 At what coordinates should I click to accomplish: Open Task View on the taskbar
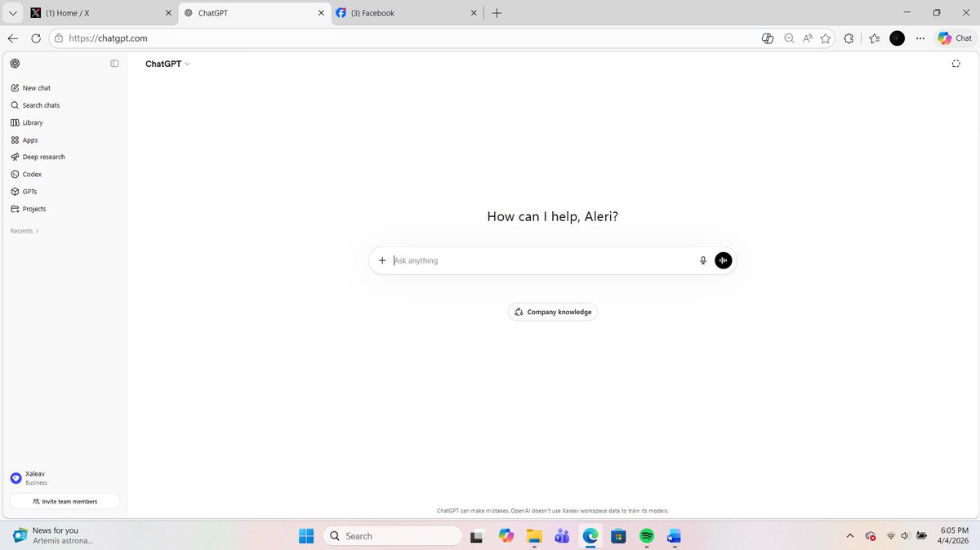coord(477,536)
